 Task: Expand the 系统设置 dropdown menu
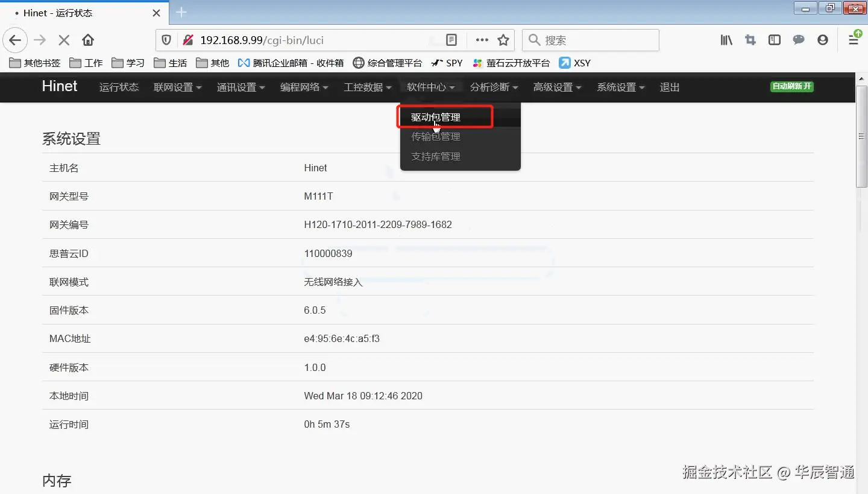click(620, 87)
